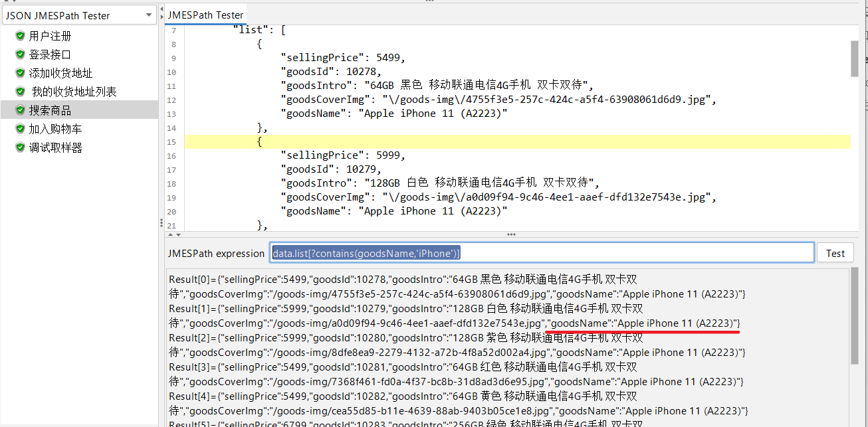Click the JSON response pane vertical scrollbar
Screen dimensions: 868x427
(x=854, y=58)
